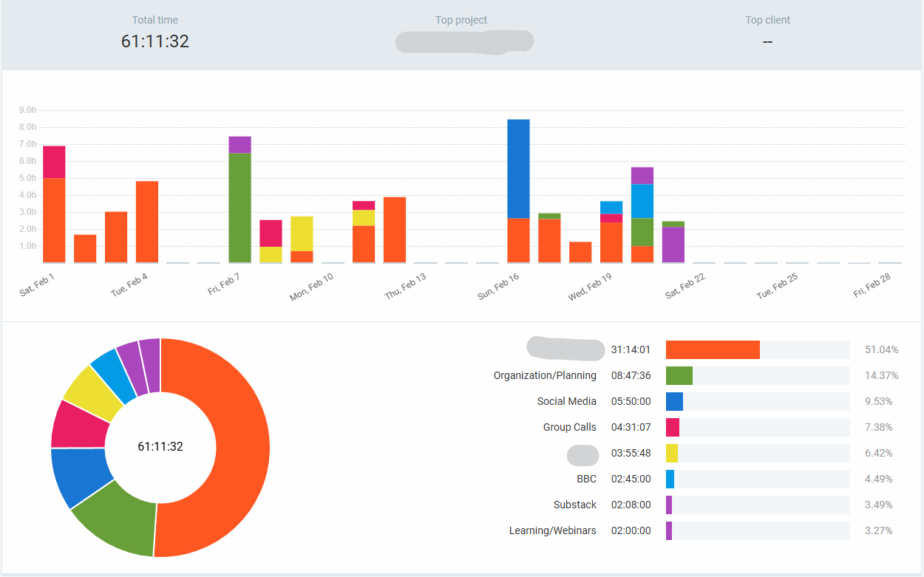
Task: Open the Social Media project label
Action: [x=567, y=401]
